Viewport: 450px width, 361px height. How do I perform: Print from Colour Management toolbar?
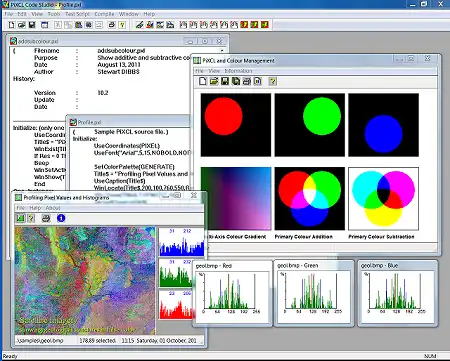[247, 81]
